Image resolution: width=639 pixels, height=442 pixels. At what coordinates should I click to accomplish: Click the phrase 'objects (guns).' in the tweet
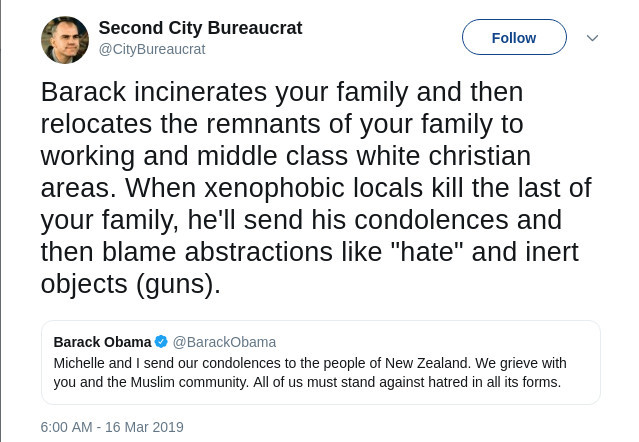tap(130, 283)
